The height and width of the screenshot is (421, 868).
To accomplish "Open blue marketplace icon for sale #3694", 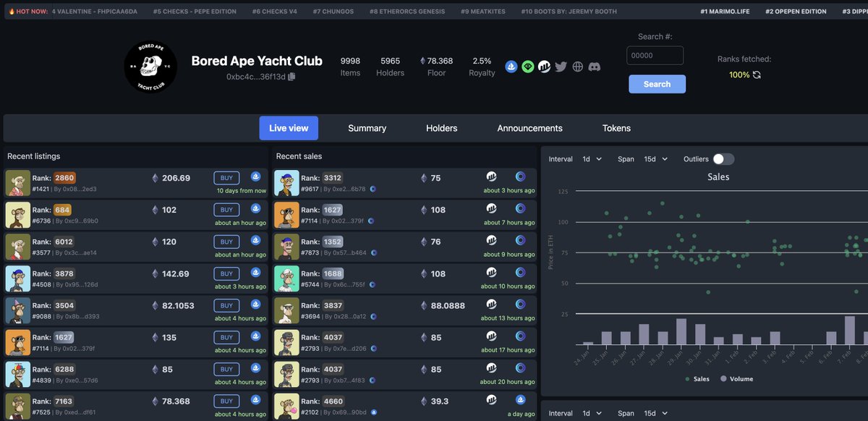I will [520, 304].
